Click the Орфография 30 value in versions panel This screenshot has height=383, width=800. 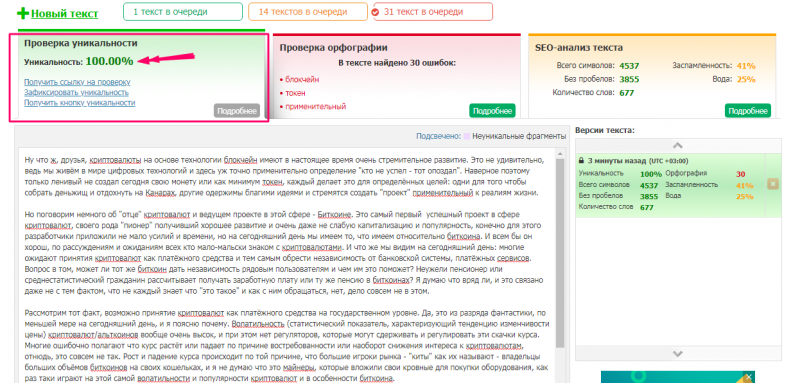tap(741, 174)
